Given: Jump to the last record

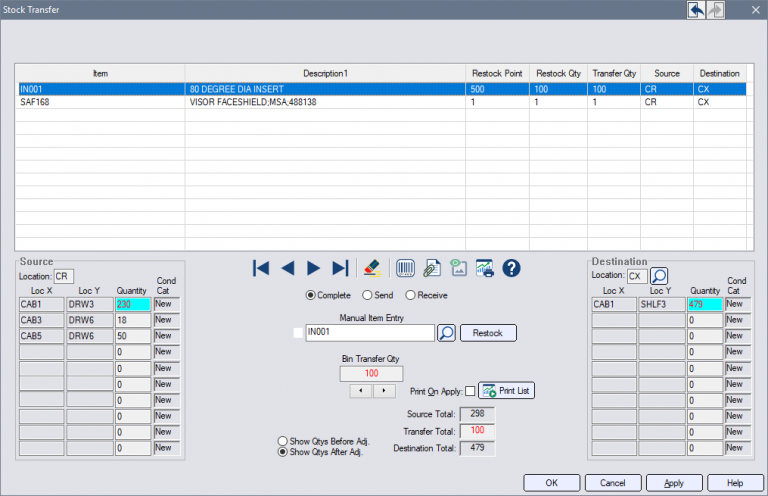Looking at the screenshot, I should click(340, 268).
